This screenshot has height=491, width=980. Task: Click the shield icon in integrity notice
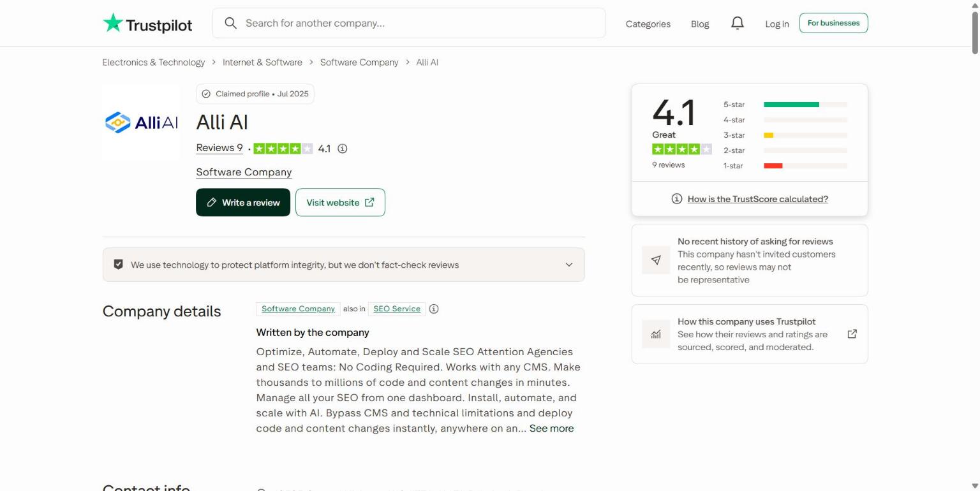[118, 264]
